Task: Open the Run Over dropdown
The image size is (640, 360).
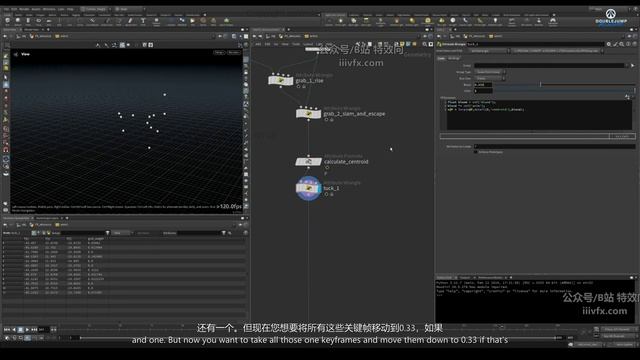Action: (x=490, y=78)
